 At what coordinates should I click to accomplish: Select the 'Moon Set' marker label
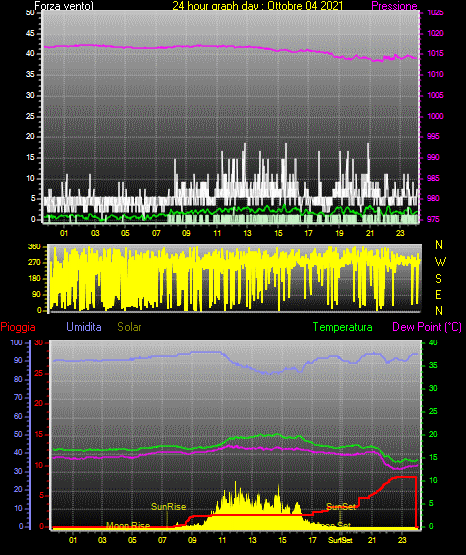[335, 525]
